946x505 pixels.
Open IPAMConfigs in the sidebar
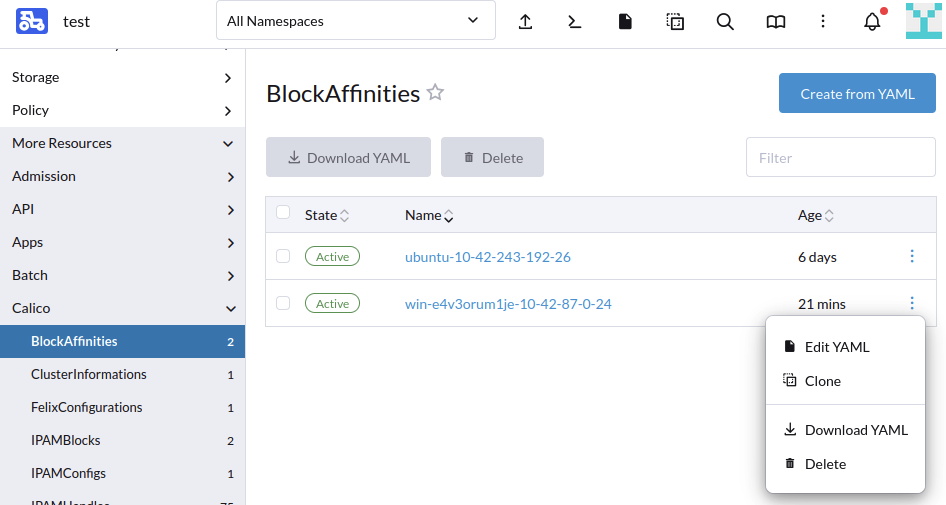click(122, 474)
